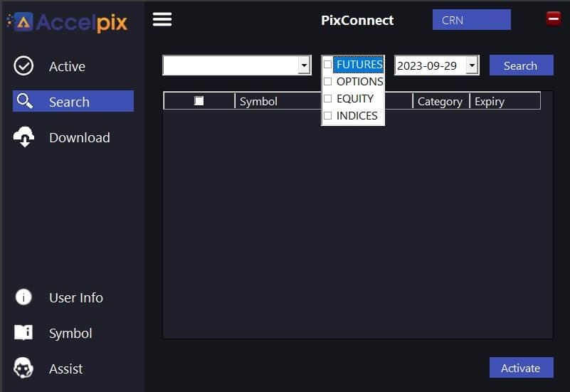Click the Active checkmark circle icon
The height and width of the screenshot is (392, 570).
click(23, 65)
